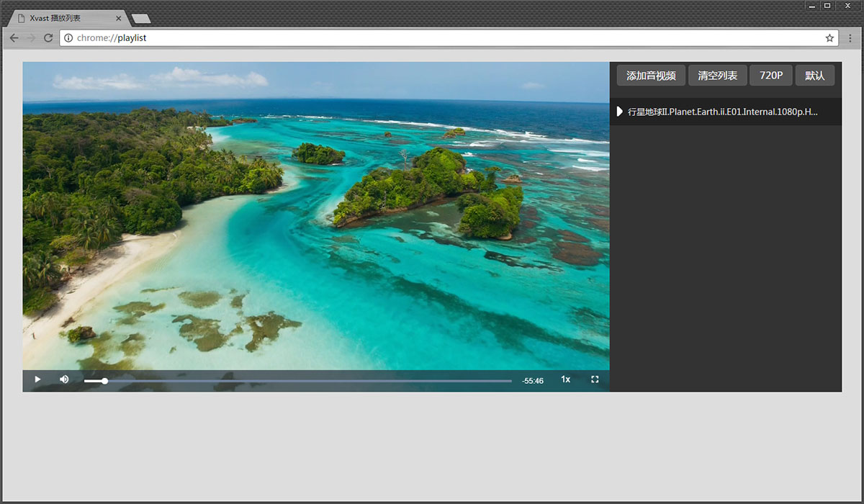Click the 默认 button
Viewport: 864px width, 504px height.
815,76
